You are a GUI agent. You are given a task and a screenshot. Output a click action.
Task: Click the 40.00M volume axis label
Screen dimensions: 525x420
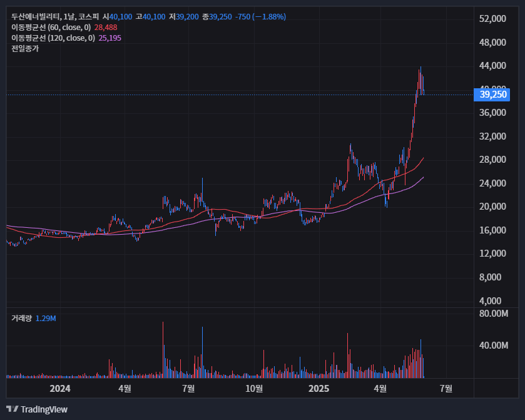click(x=494, y=346)
